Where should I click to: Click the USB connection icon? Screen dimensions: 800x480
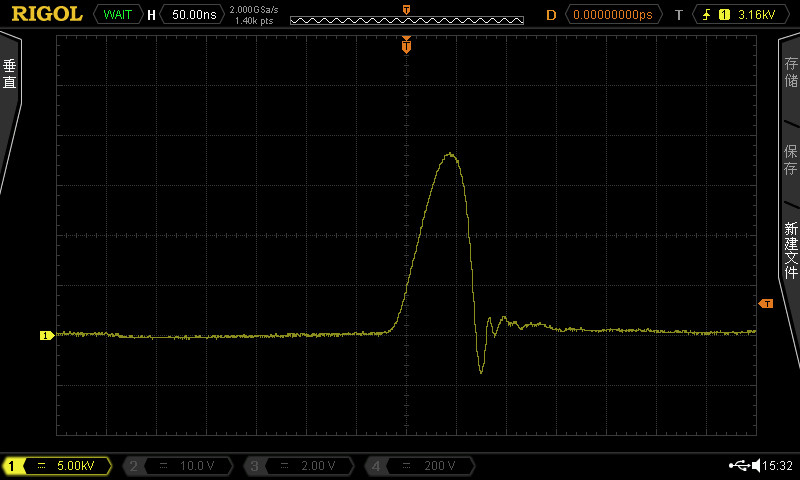(741, 466)
